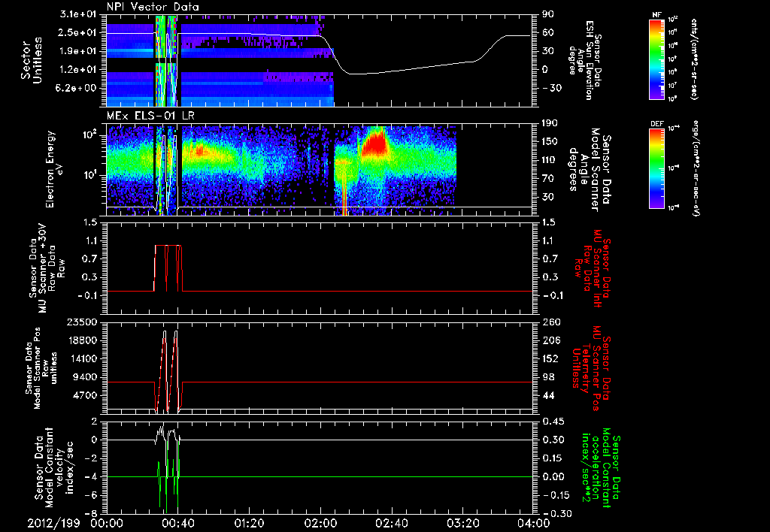
Task: Select the "NPI Vector Data" panel title
Action: tap(153, 7)
